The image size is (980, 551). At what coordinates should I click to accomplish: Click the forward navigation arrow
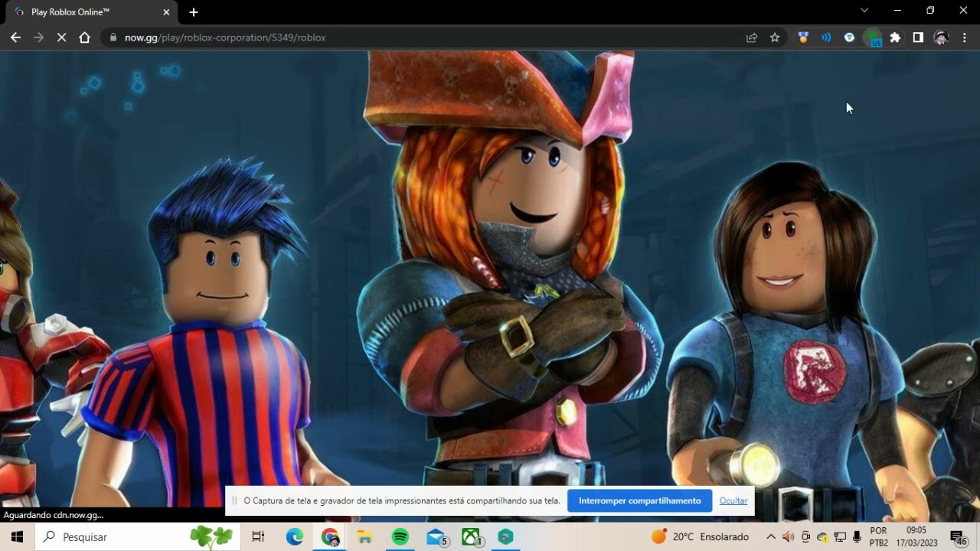pos(38,37)
